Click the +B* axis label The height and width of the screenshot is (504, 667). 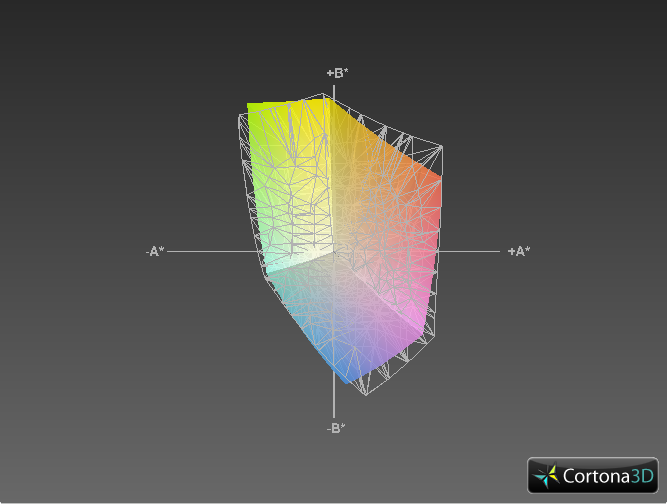click(336, 73)
